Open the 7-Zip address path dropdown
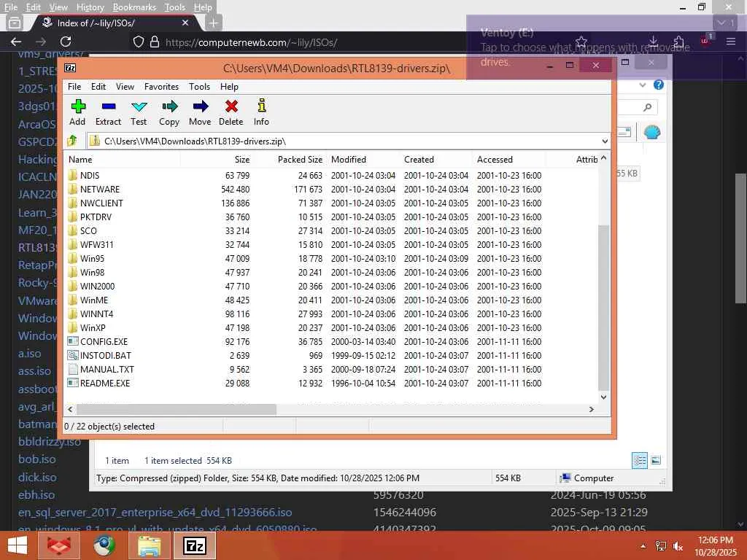Image resolution: width=747 pixels, height=560 pixels. 605,141
